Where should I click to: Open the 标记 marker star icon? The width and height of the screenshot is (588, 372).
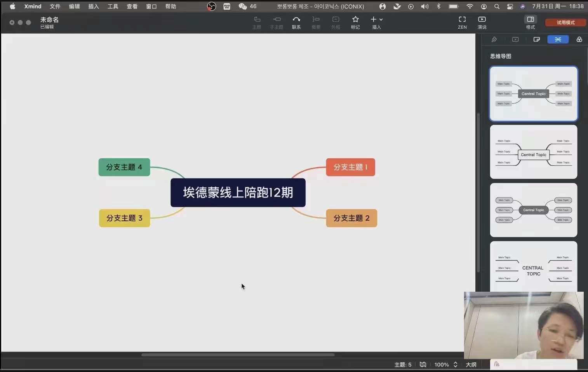tap(355, 22)
